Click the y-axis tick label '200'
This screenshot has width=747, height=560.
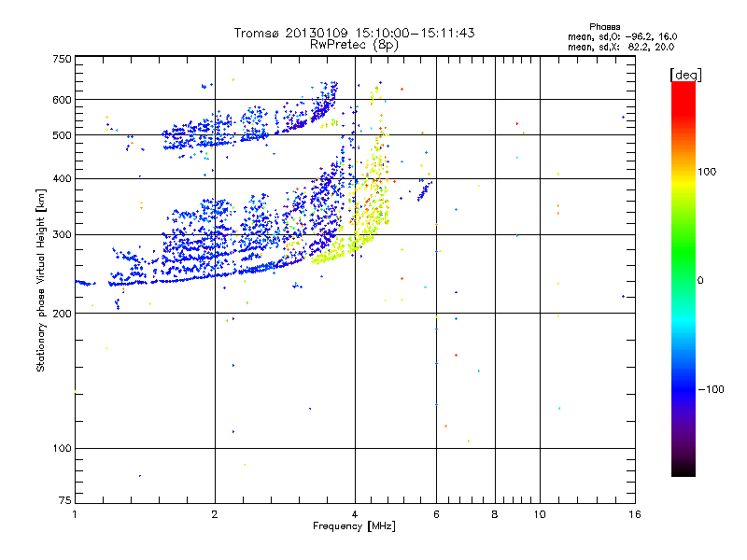pyautogui.click(x=62, y=314)
